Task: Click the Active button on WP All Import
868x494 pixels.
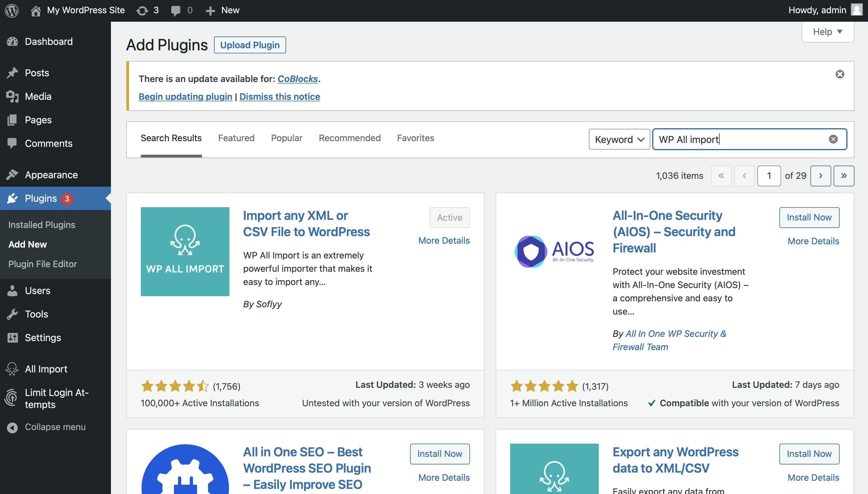Action: pyautogui.click(x=450, y=217)
